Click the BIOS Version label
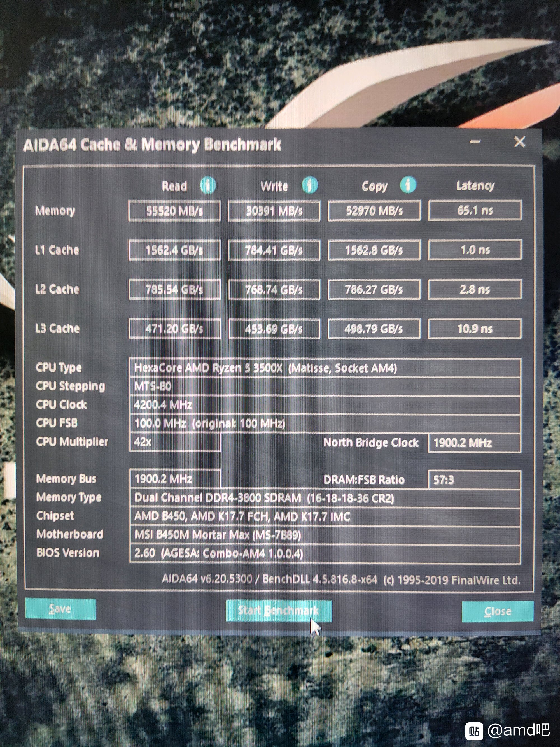The height and width of the screenshot is (747, 560). pyautogui.click(x=68, y=553)
